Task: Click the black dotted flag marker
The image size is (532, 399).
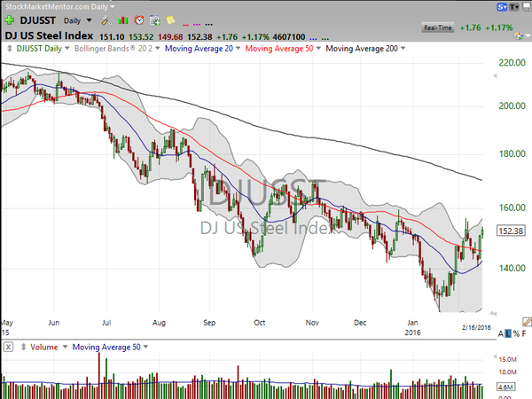Action: 208,25
